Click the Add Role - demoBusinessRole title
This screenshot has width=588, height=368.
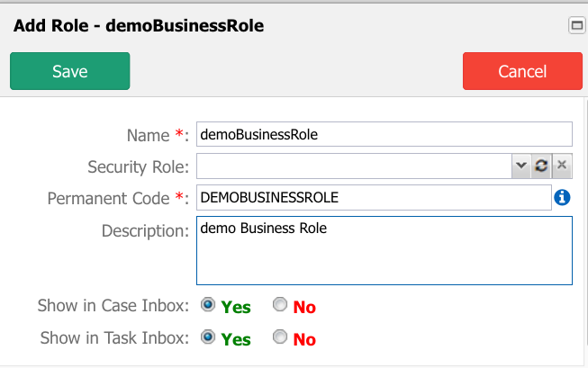[139, 26]
